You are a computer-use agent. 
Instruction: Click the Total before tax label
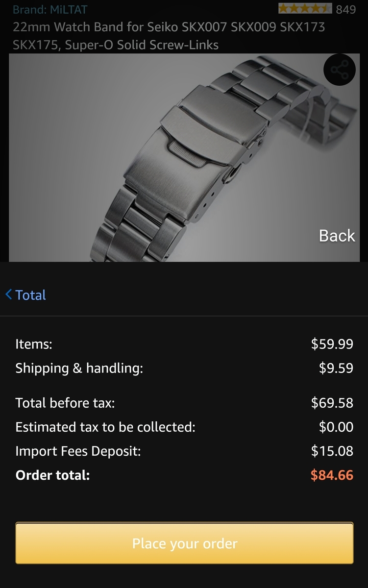(65, 403)
